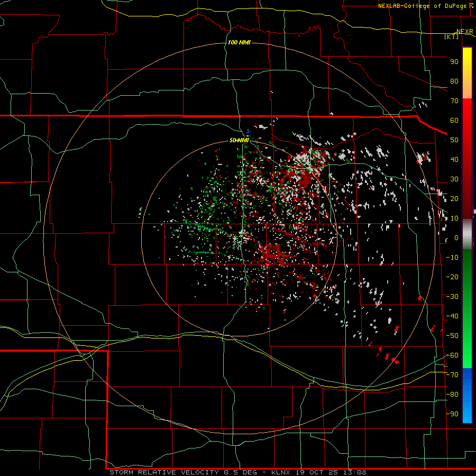
Task: Click the -60 knot scale label
Action: (x=452, y=355)
